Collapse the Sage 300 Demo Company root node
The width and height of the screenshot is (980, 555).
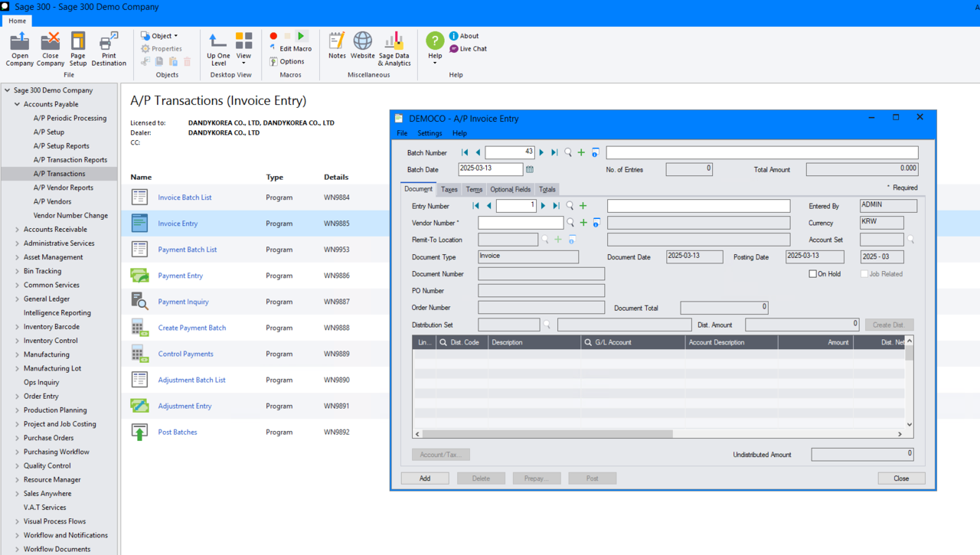8,90
